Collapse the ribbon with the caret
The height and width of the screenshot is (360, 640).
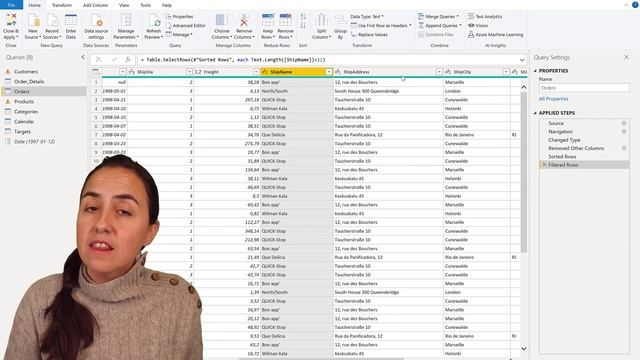(626, 5)
